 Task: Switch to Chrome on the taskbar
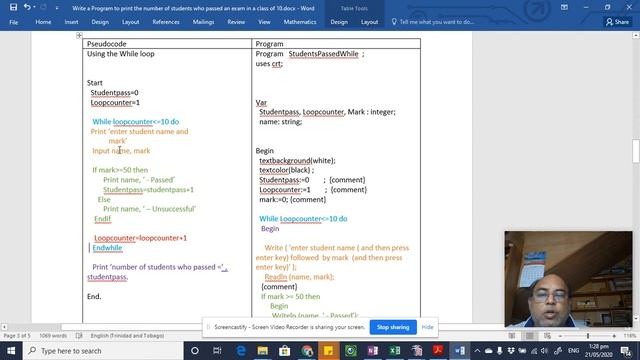coord(307,351)
